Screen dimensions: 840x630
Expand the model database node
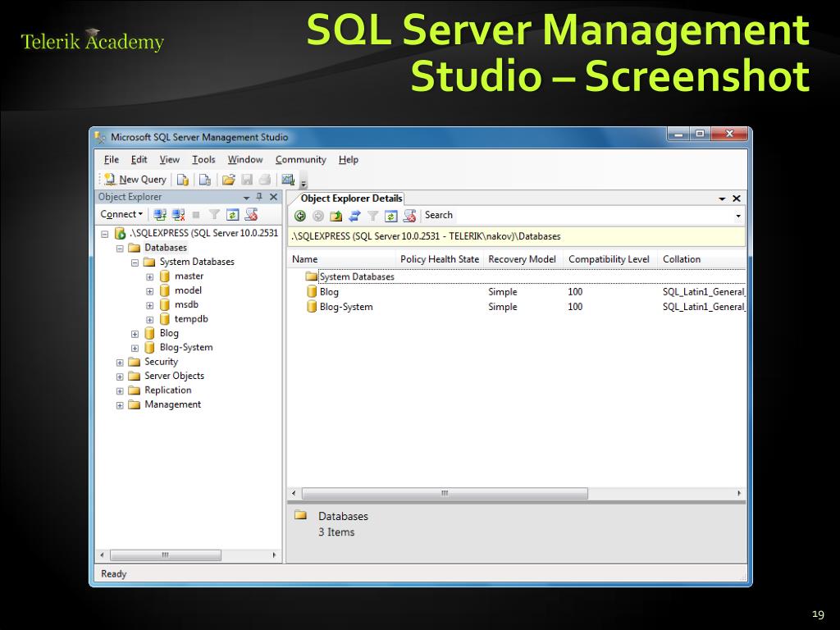[x=150, y=291]
